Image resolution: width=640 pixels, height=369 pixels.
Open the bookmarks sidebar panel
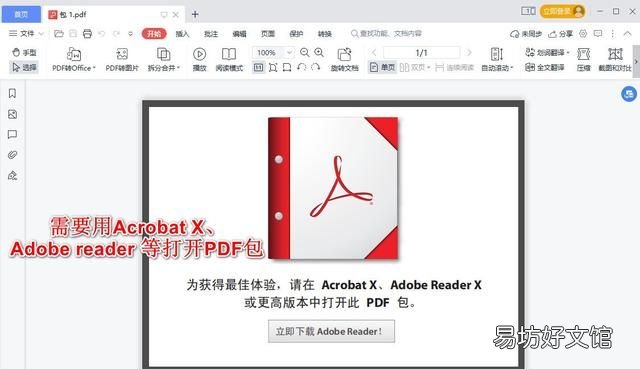(12, 93)
